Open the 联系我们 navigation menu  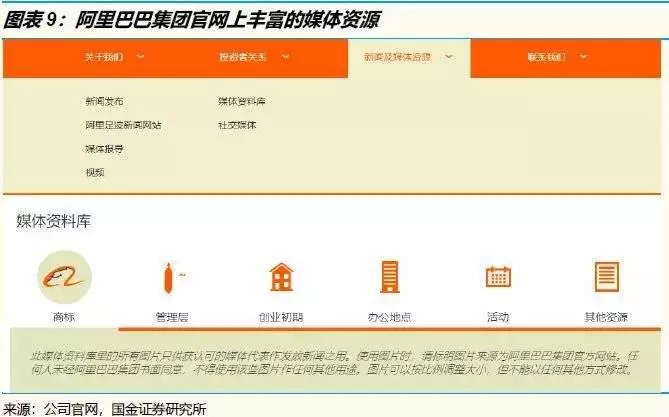click(547, 57)
